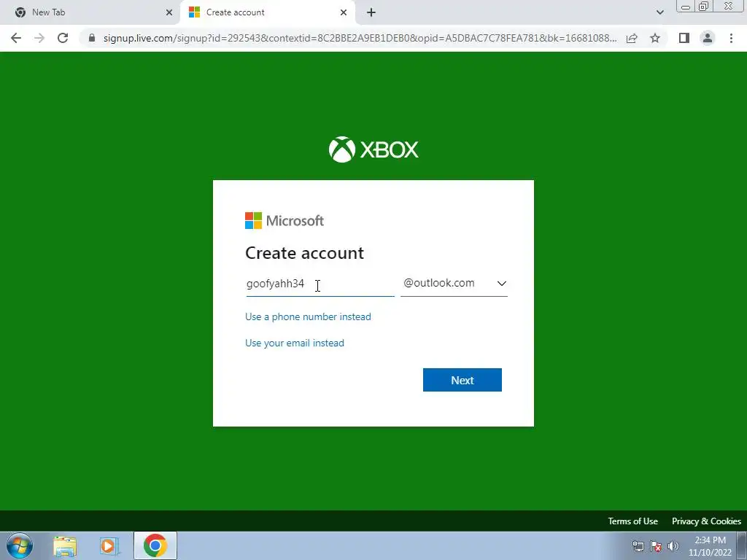
Task: Open the Chrome profile avatar menu
Action: click(x=708, y=38)
